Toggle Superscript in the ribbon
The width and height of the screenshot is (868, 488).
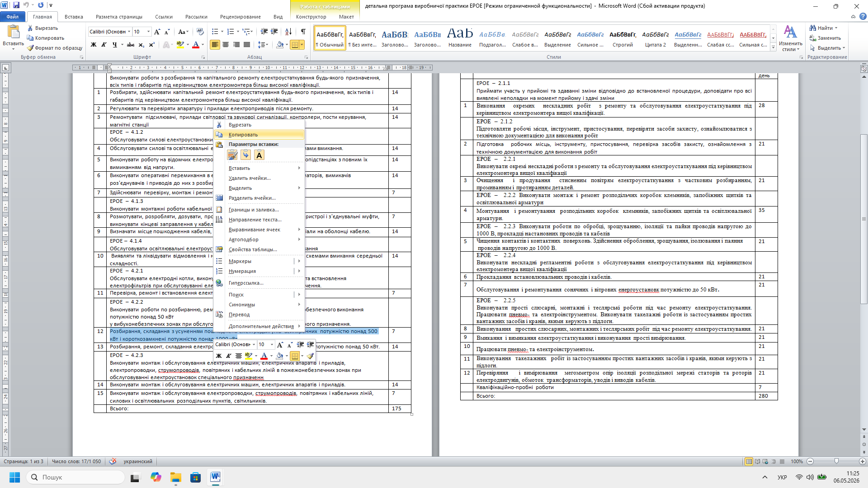coord(151,45)
